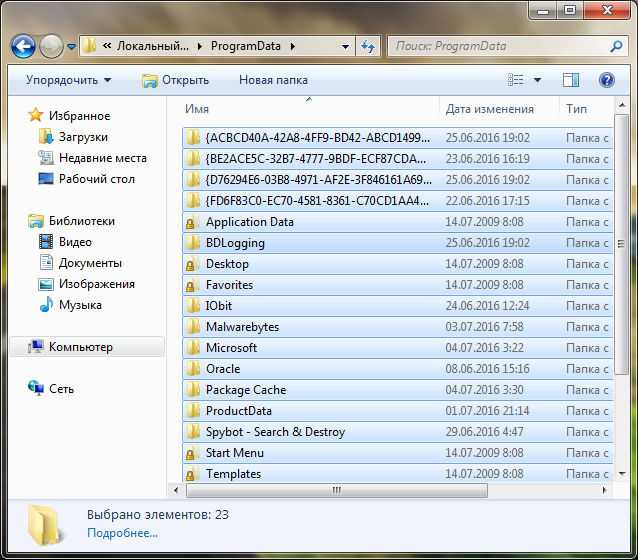This screenshot has width=638, height=560.
Task: Click the locked Desktop folder icon
Action: pos(192,264)
